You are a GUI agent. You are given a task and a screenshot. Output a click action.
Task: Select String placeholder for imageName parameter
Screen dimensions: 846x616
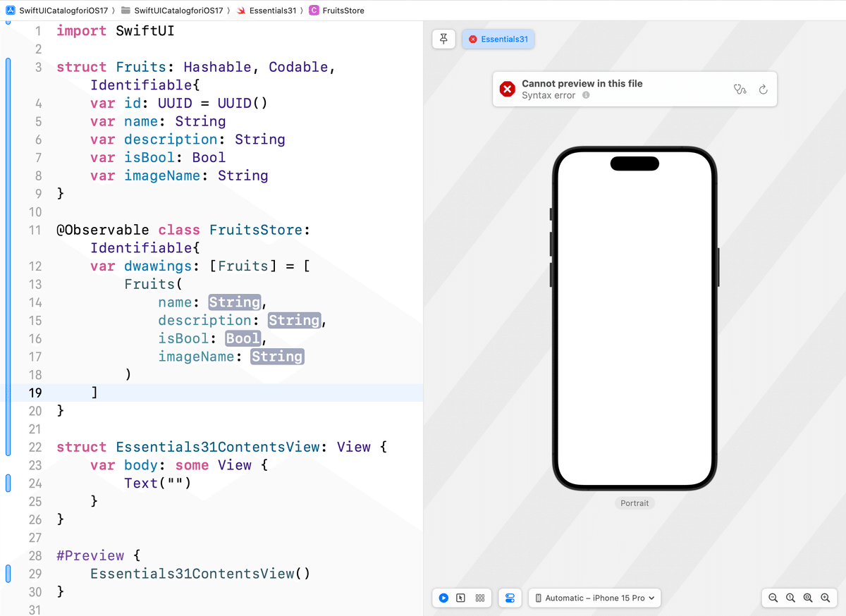pyautogui.click(x=278, y=357)
